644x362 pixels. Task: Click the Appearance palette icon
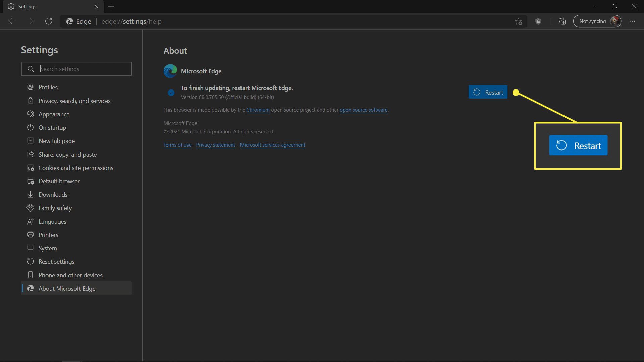pos(30,114)
